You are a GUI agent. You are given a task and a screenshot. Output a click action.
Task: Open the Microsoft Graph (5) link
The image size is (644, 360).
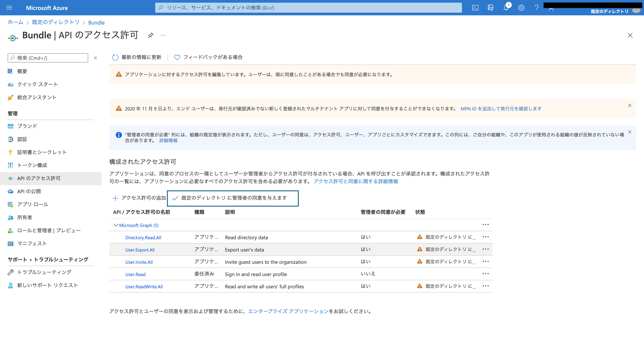pos(139,225)
